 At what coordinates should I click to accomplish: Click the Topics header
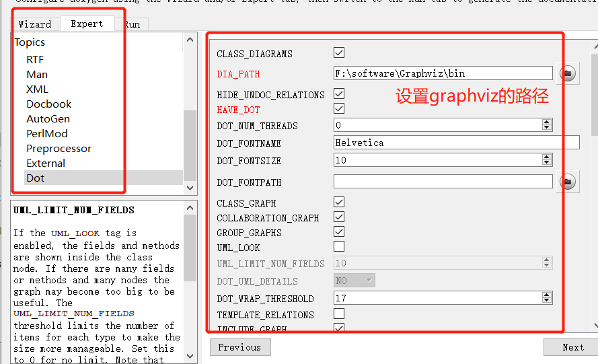point(30,42)
